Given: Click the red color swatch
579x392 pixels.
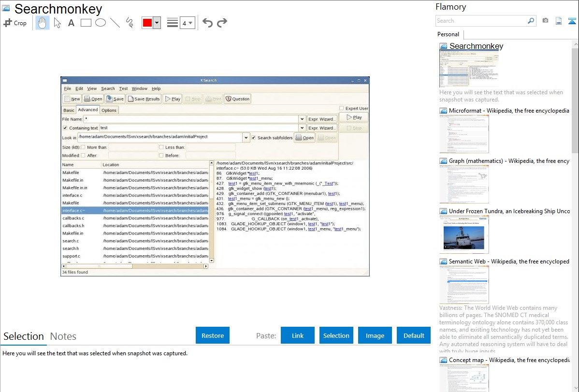Looking at the screenshot, I should coord(147,23).
